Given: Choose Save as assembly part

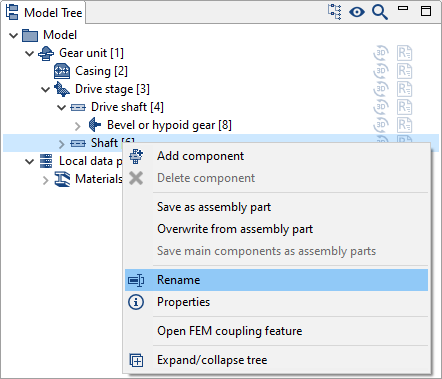Looking at the screenshot, I should tap(276, 207).
